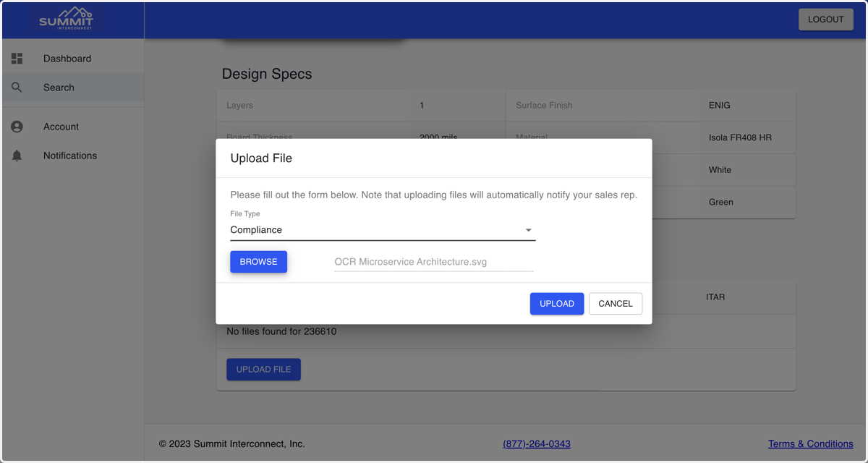Click the Account person icon
Screen dimensions: 868x463
17,127
